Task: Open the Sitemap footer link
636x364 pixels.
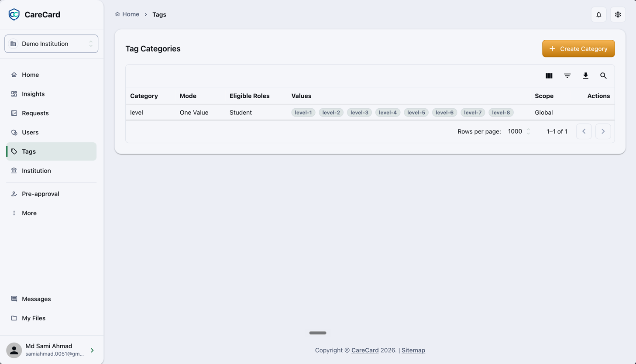Action: (413, 350)
